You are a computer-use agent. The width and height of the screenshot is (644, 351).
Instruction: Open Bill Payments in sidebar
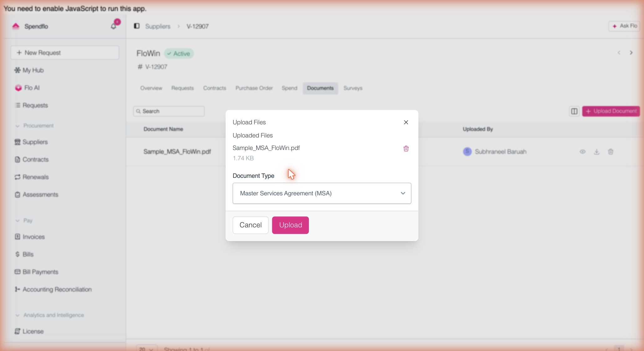[37, 272]
